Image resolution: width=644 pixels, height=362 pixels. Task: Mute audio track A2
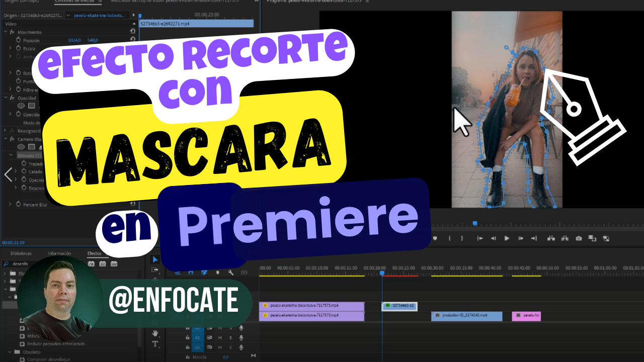coord(220,338)
